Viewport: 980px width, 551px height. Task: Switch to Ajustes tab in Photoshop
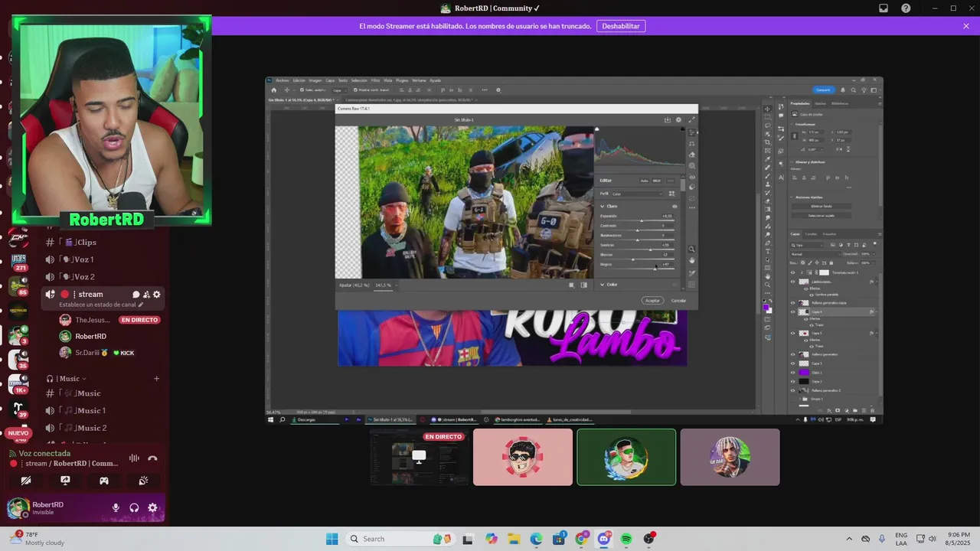click(x=820, y=103)
